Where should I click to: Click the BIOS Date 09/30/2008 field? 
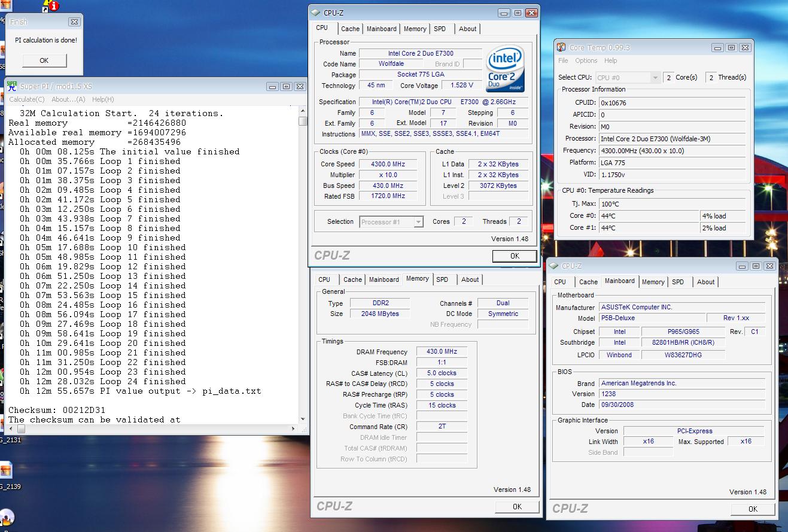[x=682, y=405]
